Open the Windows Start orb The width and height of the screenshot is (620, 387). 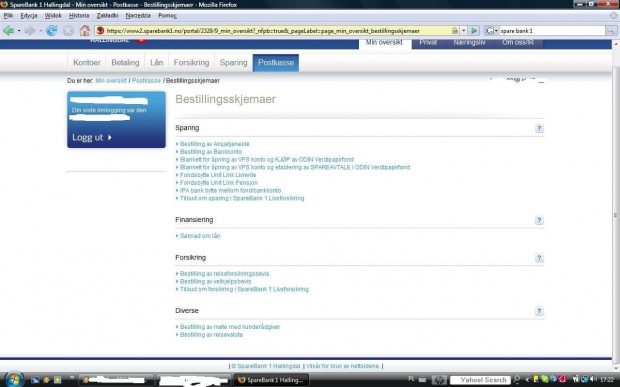coord(14,379)
